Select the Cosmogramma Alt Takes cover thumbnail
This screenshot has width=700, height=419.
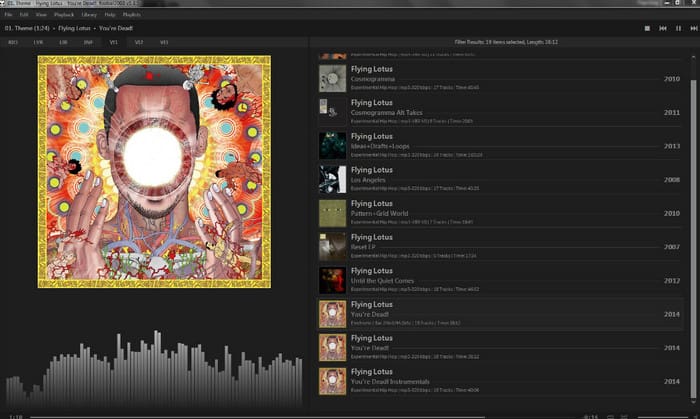pos(332,112)
